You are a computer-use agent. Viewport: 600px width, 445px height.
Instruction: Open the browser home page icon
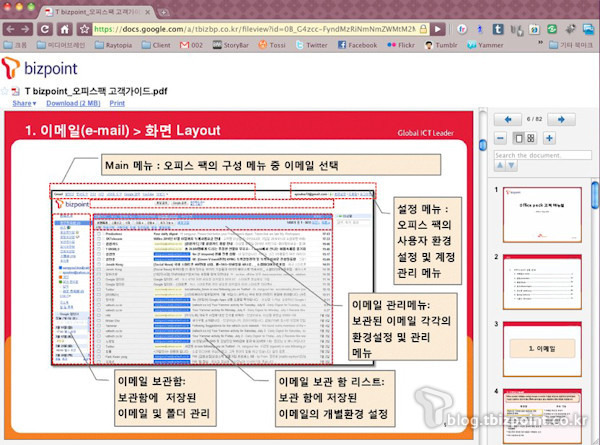(x=65, y=29)
